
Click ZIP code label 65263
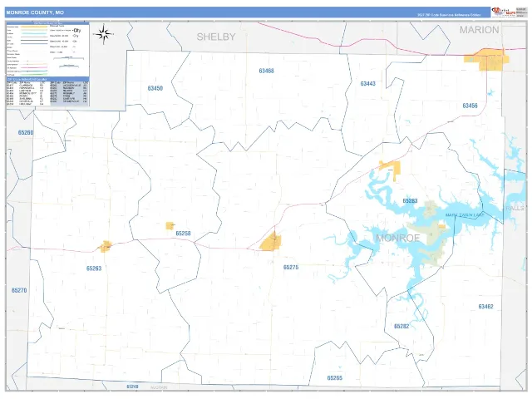[94, 268]
